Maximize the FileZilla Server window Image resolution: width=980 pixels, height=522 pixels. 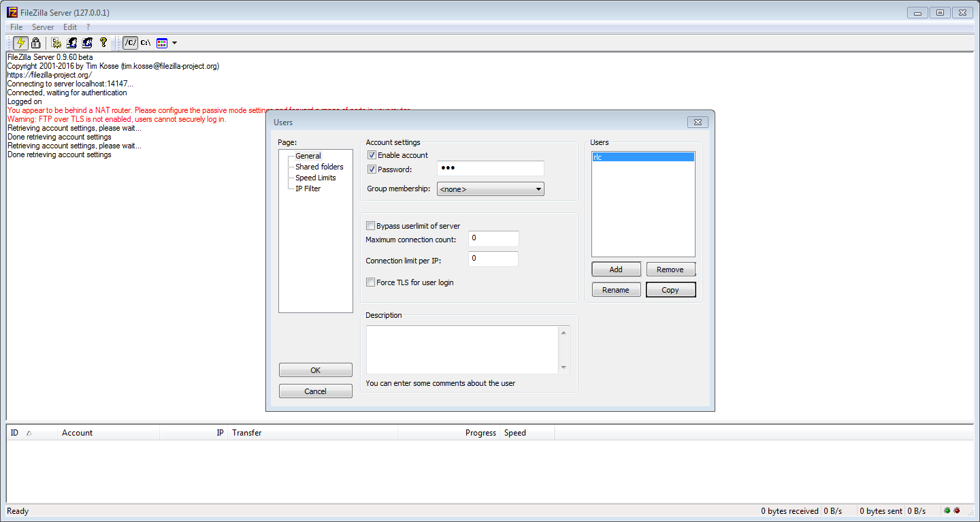pyautogui.click(x=940, y=12)
